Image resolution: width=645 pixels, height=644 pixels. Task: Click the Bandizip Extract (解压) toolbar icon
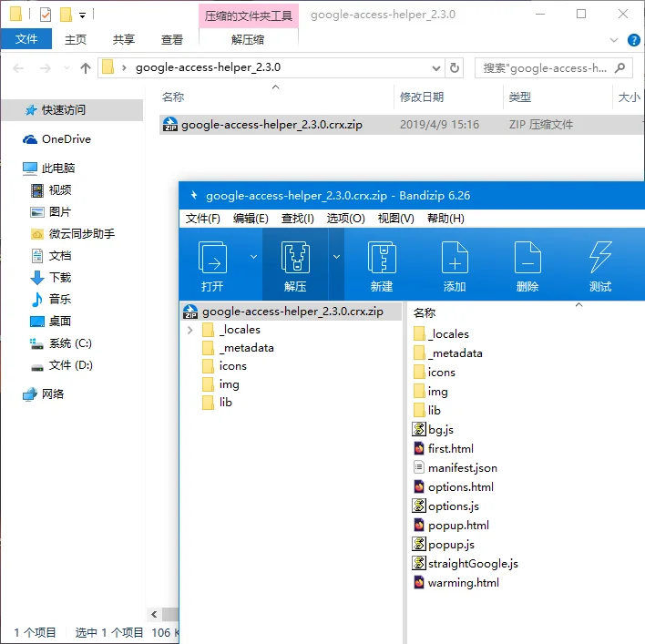pos(295,258)
